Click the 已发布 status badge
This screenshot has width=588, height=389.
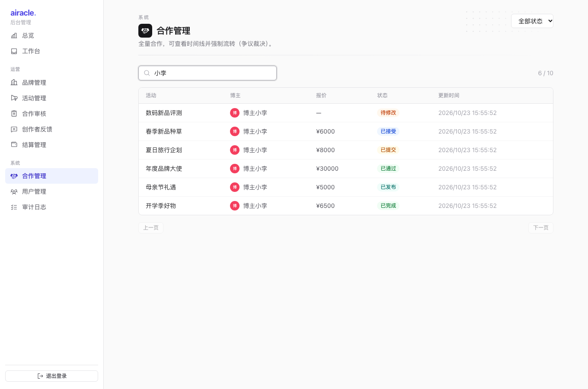388,187
